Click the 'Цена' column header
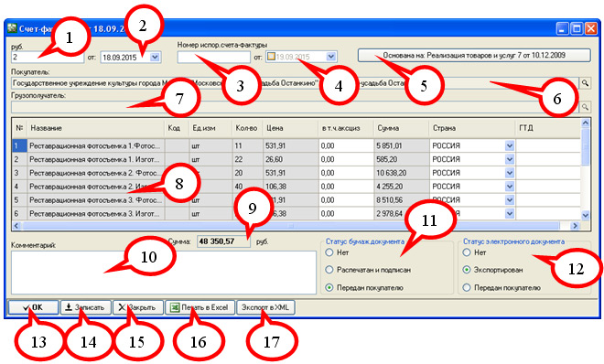Viewport: 604px width, 364px height. click(x=291, y=128)
